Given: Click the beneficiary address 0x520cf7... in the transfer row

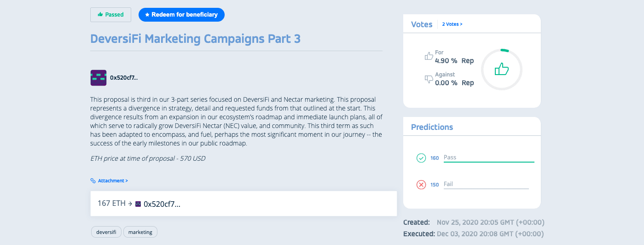Looking at the screenshot, I should [162, 204].
